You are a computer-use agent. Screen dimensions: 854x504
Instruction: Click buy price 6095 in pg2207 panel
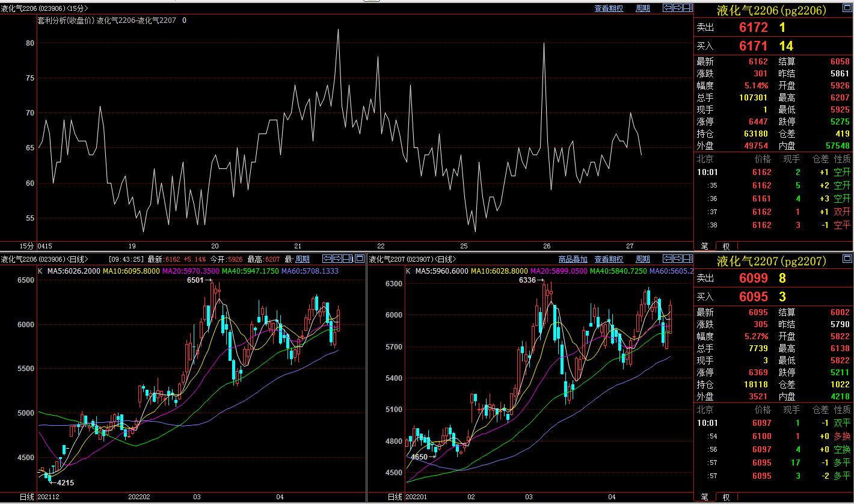tap(754, 297)
